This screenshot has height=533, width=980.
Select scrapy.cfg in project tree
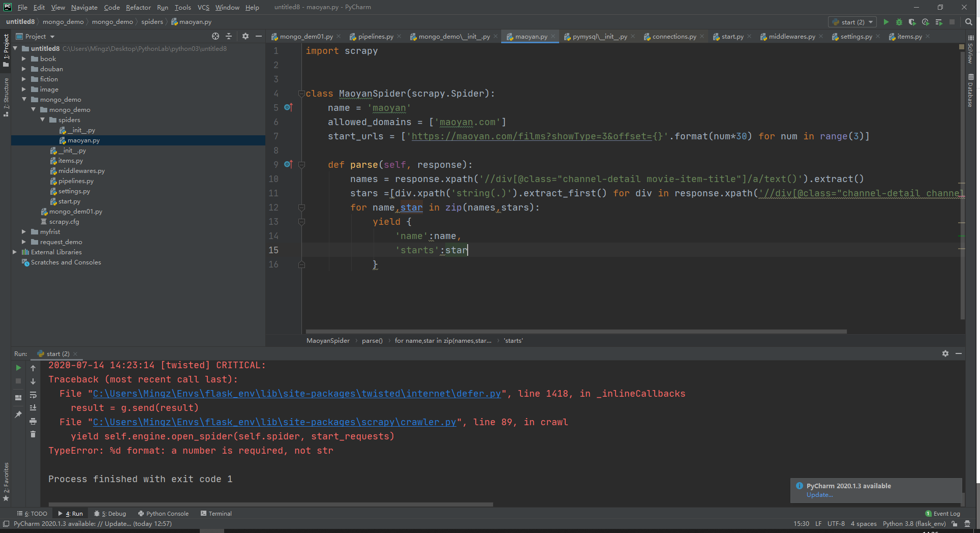[64, 221]
